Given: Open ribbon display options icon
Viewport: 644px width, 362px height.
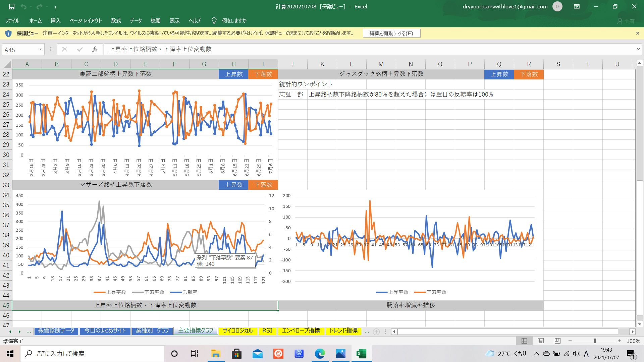Looking at the screenshot, I should (577, 7).
